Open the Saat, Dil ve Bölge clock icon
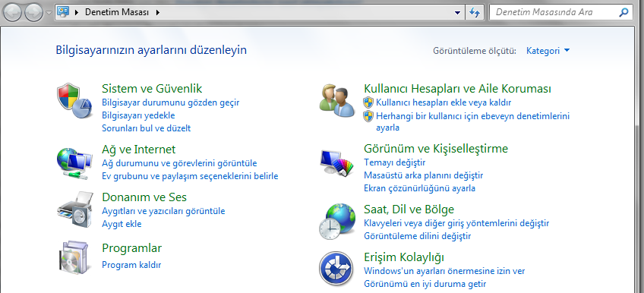 [x=337, y=222]
